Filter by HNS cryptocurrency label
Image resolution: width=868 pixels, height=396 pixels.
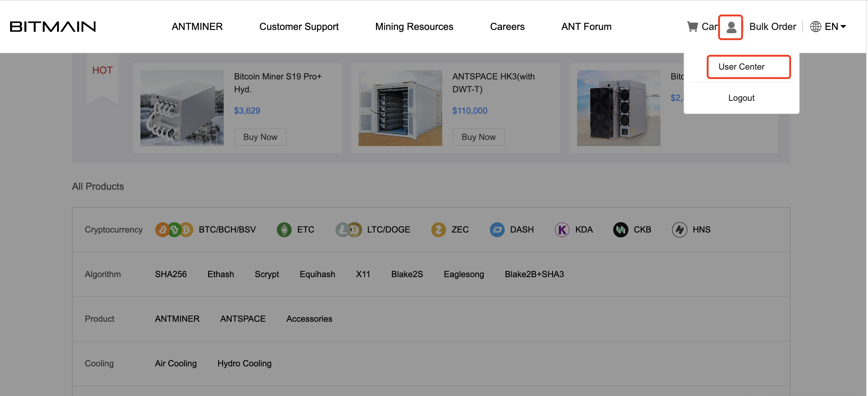pos(702,230)
